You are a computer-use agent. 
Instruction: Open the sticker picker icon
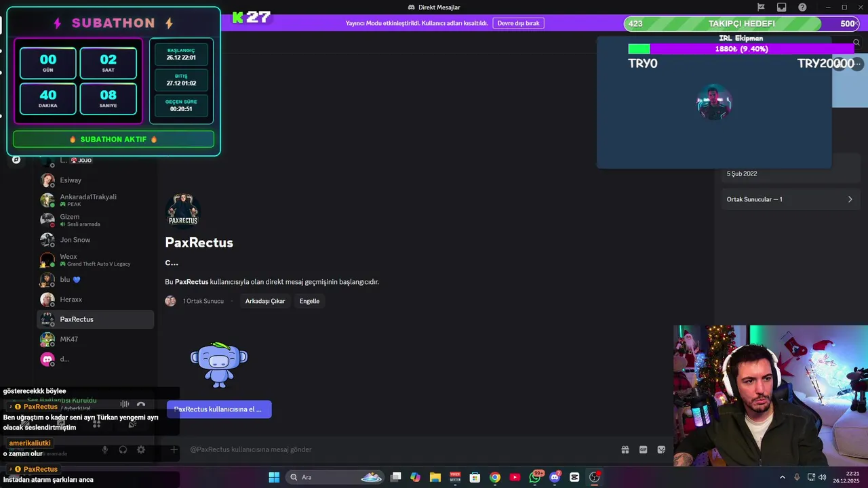[661, 449]
